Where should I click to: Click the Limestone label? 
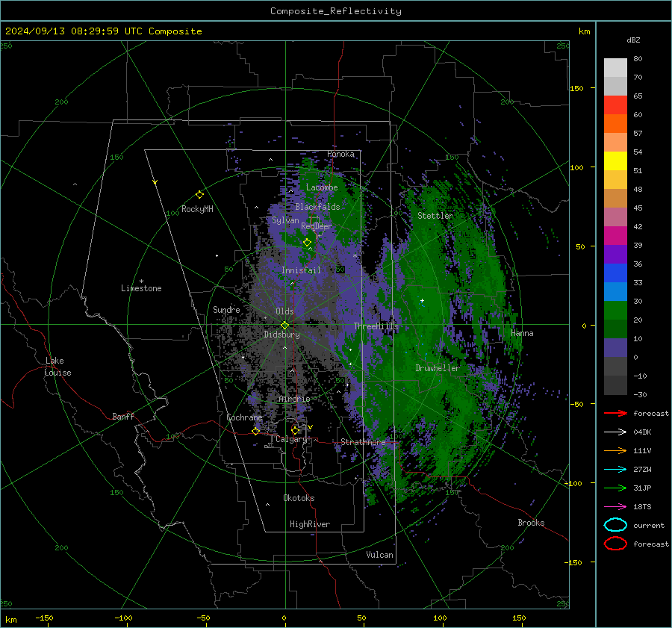click(x=141, y=288)
